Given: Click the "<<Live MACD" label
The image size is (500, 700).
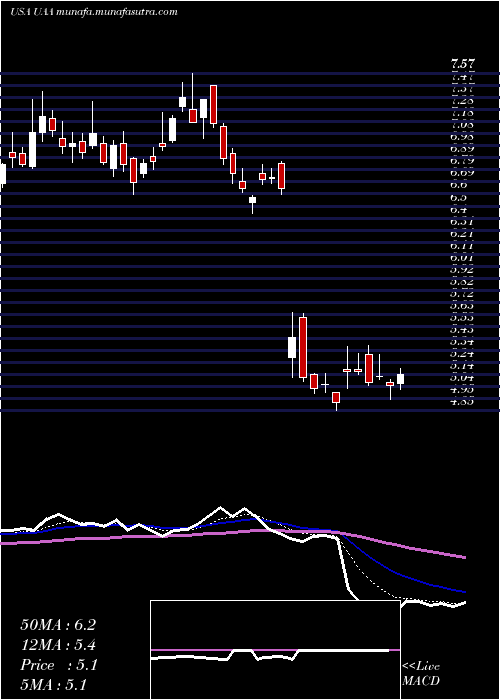Looking at the screenshot, I should (x=421, y=674).
